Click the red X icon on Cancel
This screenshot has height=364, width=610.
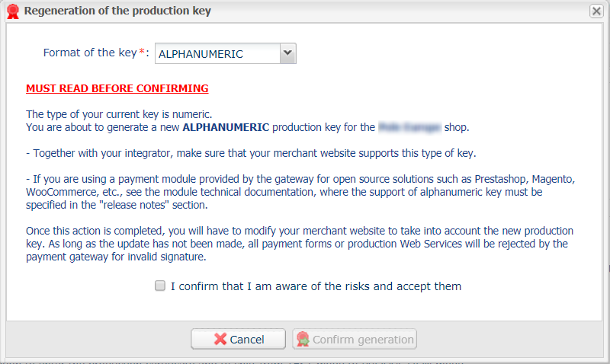(220, 339)
